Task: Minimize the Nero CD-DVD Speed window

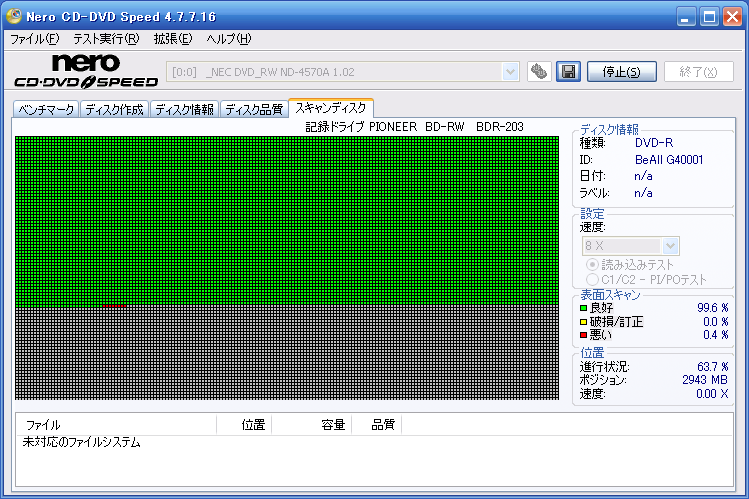Action: 686,17
